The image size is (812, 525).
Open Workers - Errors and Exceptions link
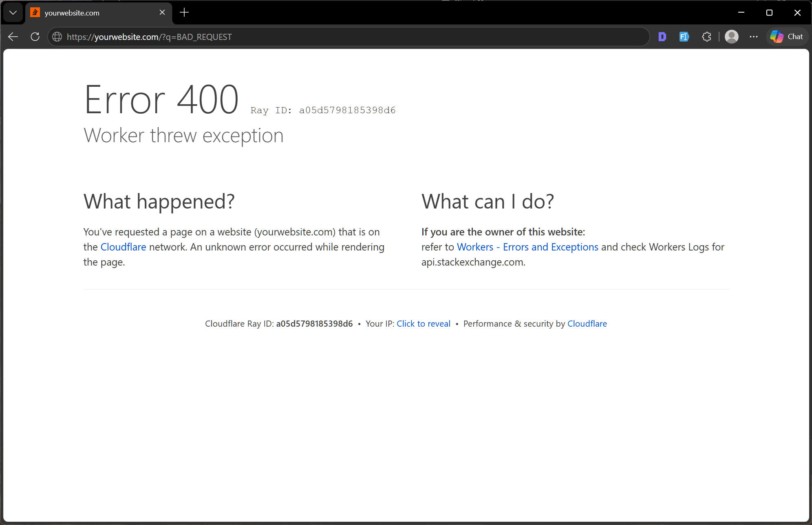coord(527,247)
